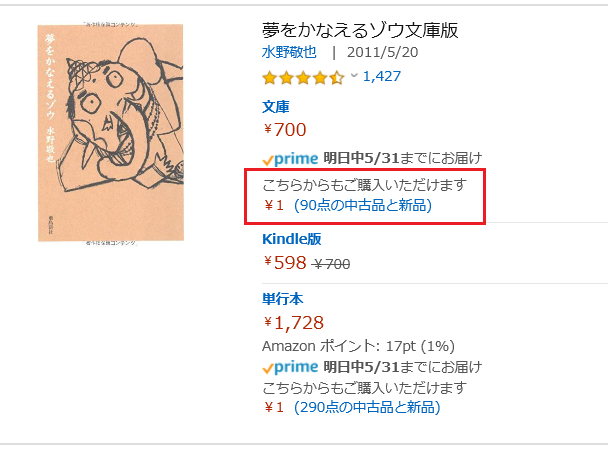Expand the rating breakdown chevron
This screenshot has height=453, width=608.
(354, 75)
